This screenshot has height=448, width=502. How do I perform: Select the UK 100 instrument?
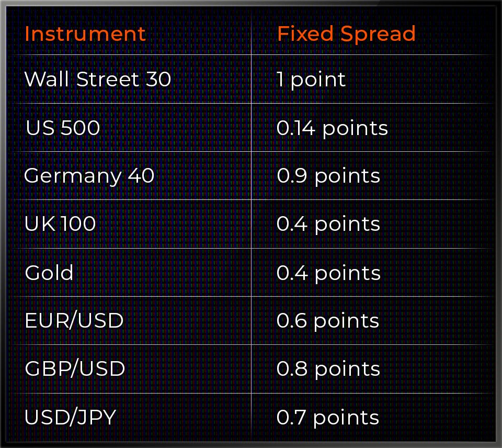point(60,224)
